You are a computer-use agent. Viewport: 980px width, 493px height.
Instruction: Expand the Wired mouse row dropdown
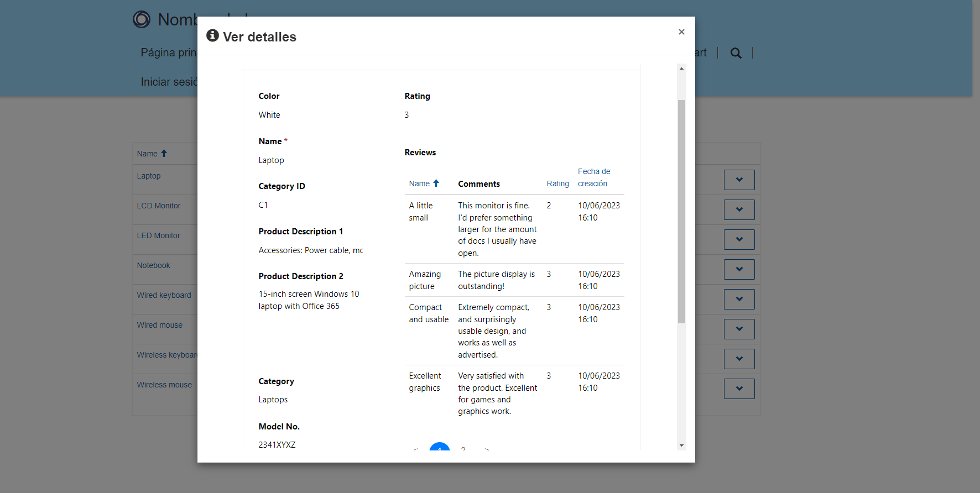click(739, 329)
